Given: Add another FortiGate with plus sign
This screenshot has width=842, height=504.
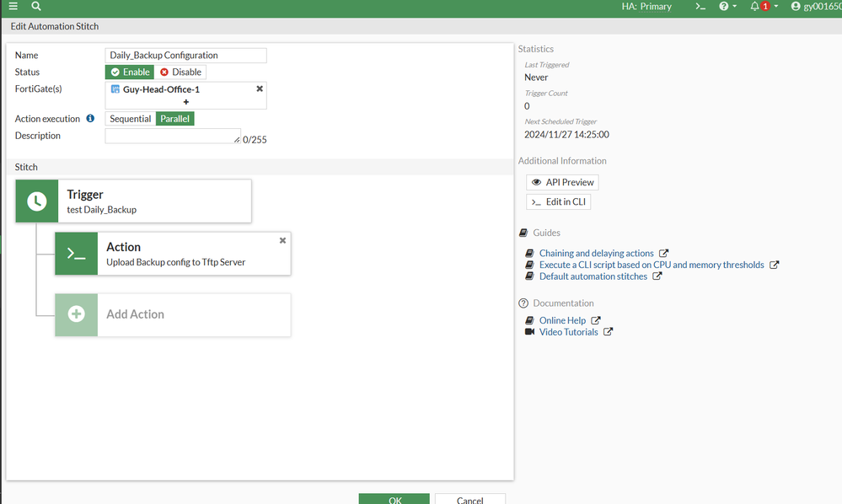Looking at the screenshot, I should [185, 102].
